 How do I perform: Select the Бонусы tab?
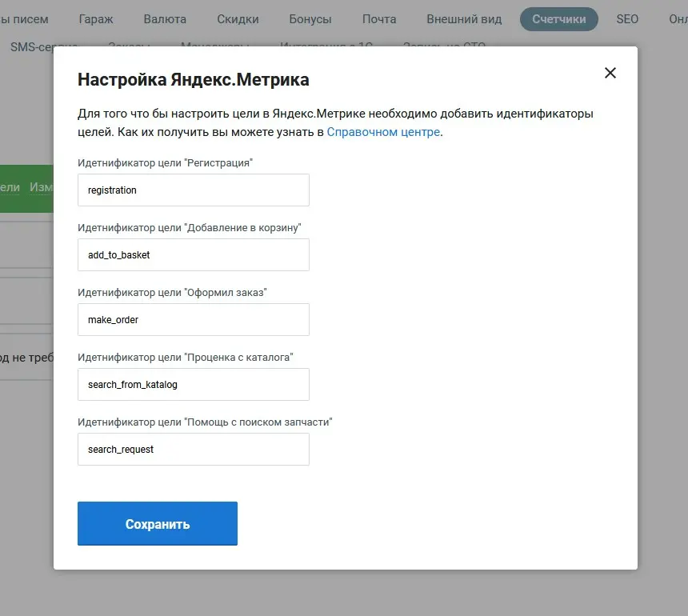(307, 19)
